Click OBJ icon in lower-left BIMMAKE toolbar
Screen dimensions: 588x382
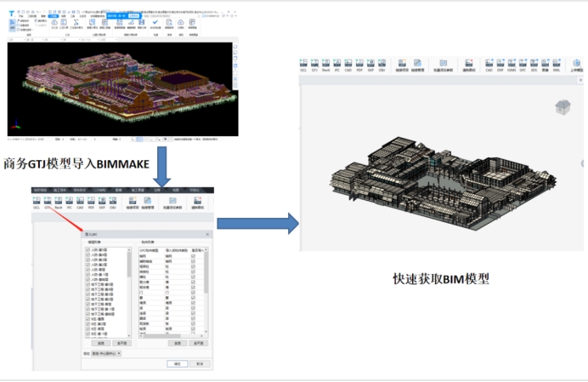click(x=113, y=202)
